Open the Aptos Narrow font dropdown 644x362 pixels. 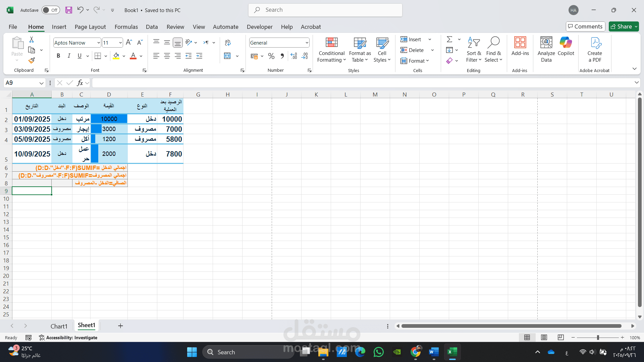tap(99, 43)
